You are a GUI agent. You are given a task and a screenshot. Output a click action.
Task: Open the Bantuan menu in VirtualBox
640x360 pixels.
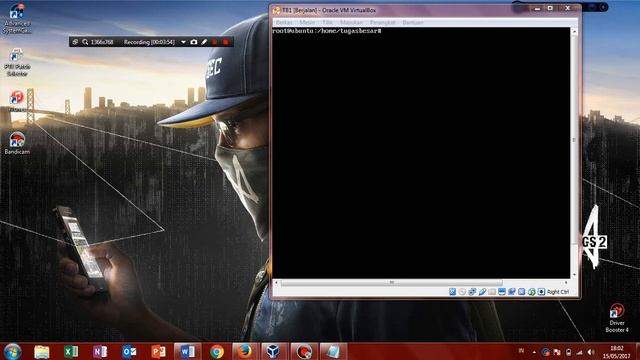pyautogui.click(x=413, y=22)
